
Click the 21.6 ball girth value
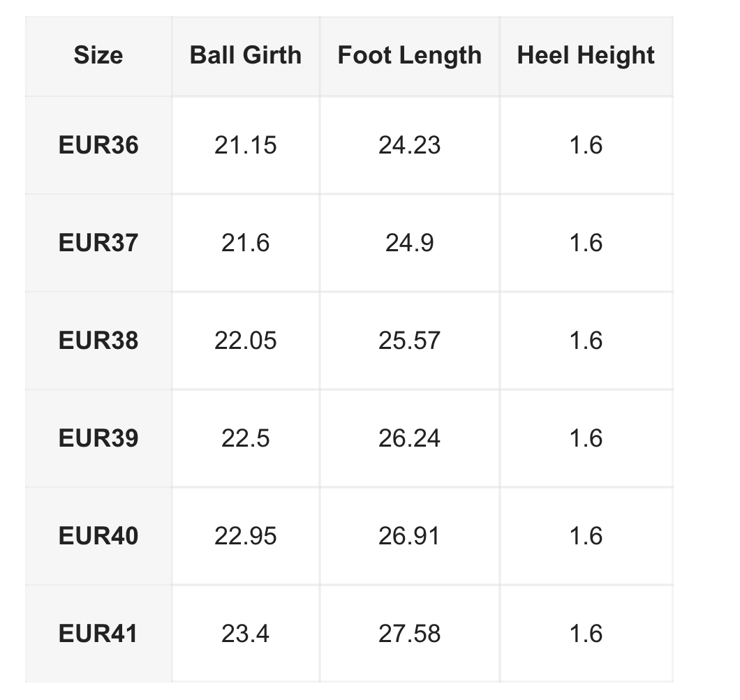click(x=246, y=243)
